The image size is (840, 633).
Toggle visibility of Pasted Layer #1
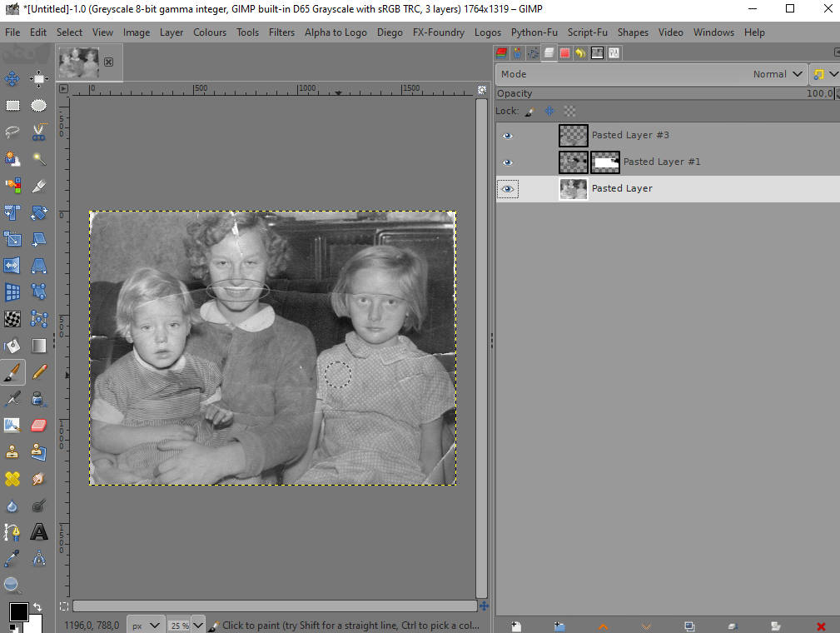point(508,162)
